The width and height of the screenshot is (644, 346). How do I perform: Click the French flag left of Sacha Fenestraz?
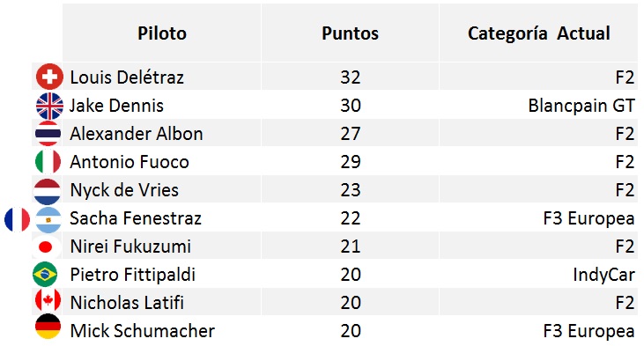(x=18, y=219)
